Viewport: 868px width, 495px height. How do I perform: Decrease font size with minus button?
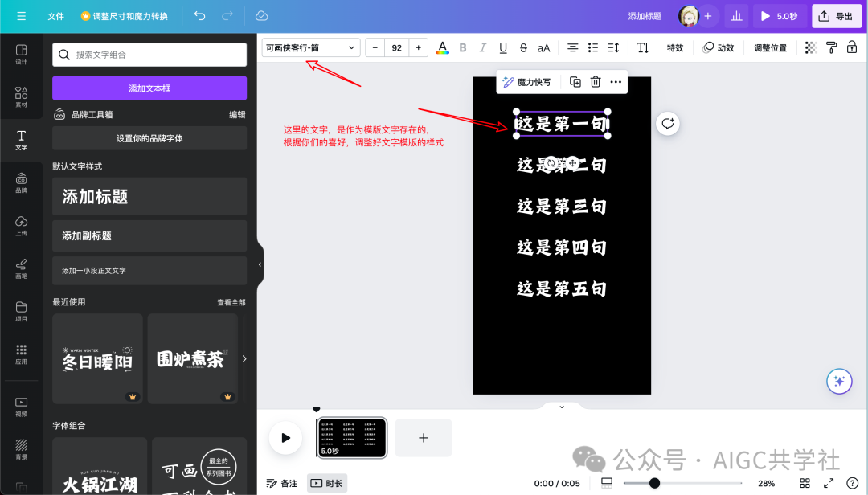pyautogui.click(x=375, y=47)
